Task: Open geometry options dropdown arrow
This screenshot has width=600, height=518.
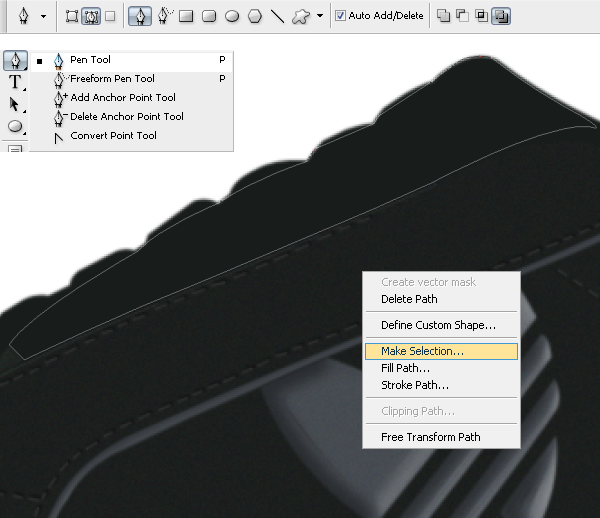Action: tap(320, 16)
